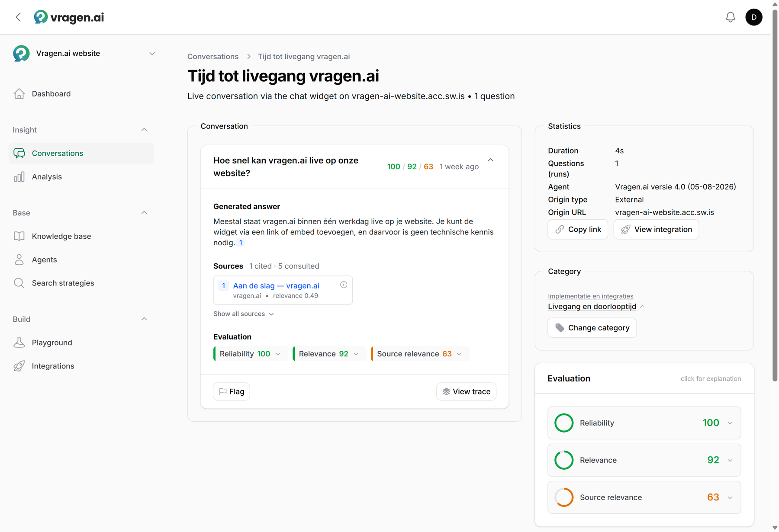Click the '1 cited · 5 consulted' sources count

(284, 266)
